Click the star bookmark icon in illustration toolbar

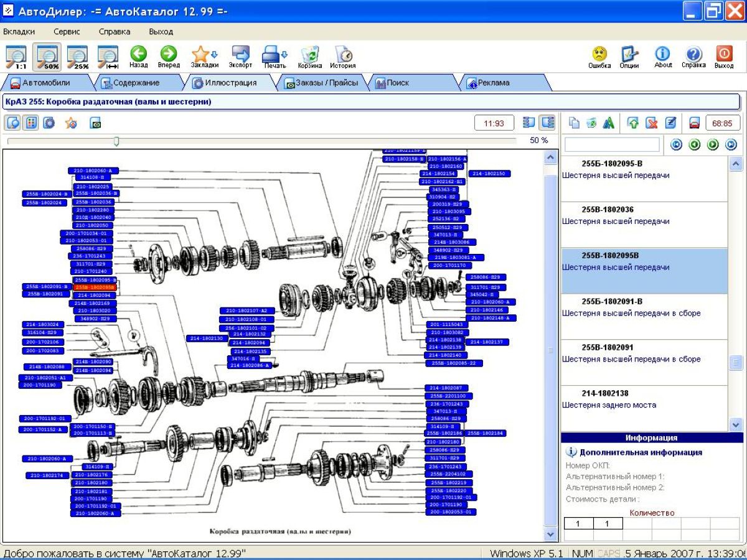72,123
